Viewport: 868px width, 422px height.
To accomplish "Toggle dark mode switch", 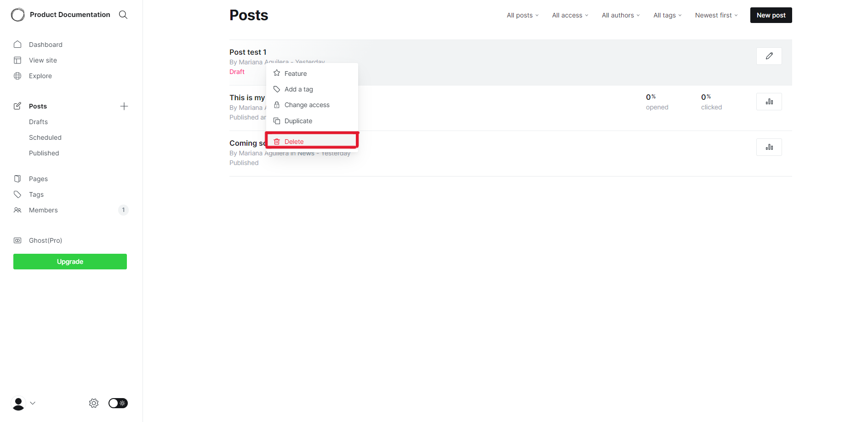I will coord(118,403).
